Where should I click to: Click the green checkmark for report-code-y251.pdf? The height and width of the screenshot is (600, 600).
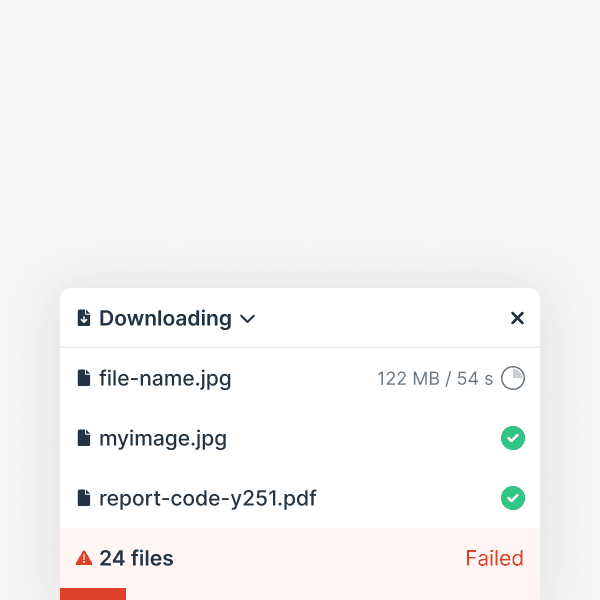pos(513,498)
